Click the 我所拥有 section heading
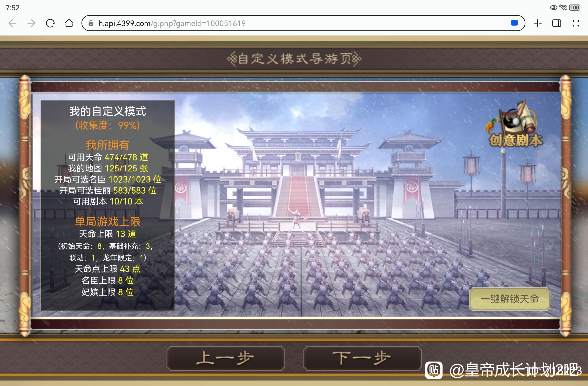The height and width of the screenshot is (386, 588). point(108,145)
